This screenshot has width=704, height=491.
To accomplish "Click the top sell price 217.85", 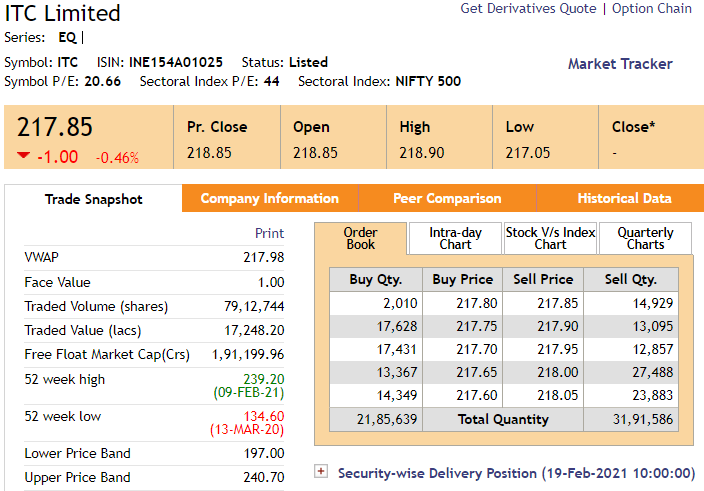I will point(555,303).
